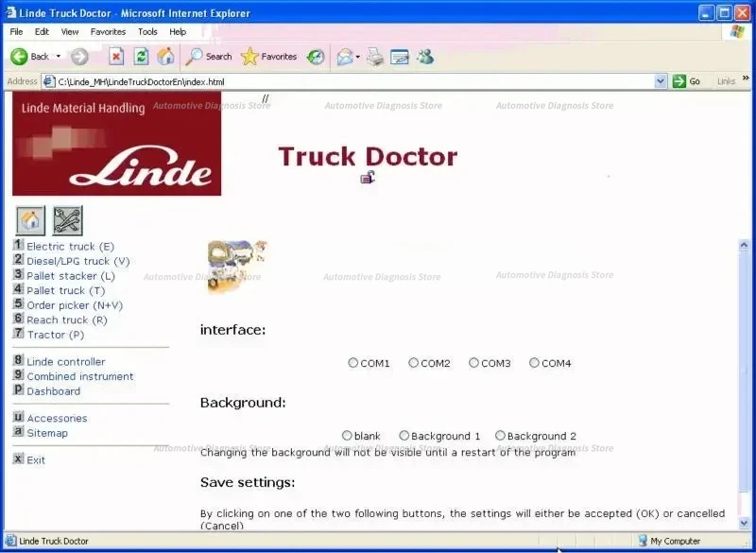Open Search with magnifier icon
This screenshot has height=553, width=756.
point(195,57)
